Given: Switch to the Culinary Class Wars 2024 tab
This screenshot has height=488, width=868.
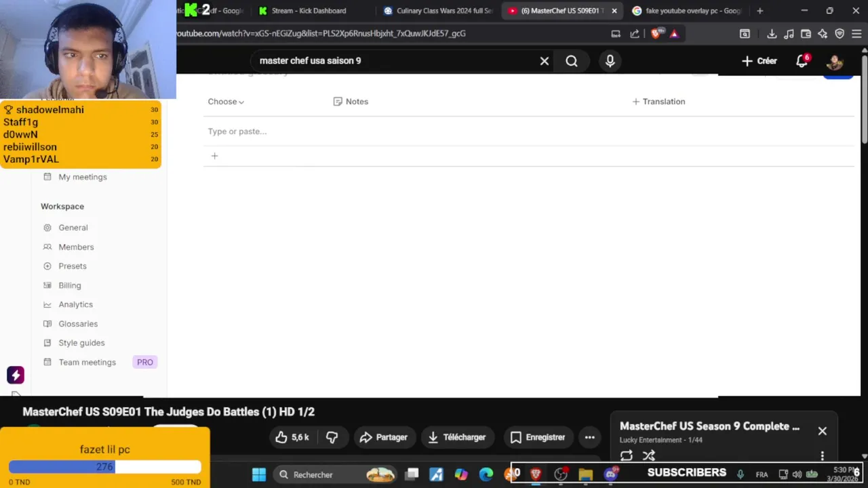Looking at the screenshot, I should 437,11.
